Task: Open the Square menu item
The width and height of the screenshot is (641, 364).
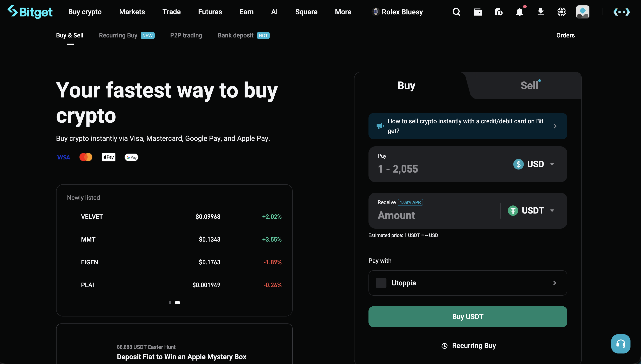Action: (306, 12)
